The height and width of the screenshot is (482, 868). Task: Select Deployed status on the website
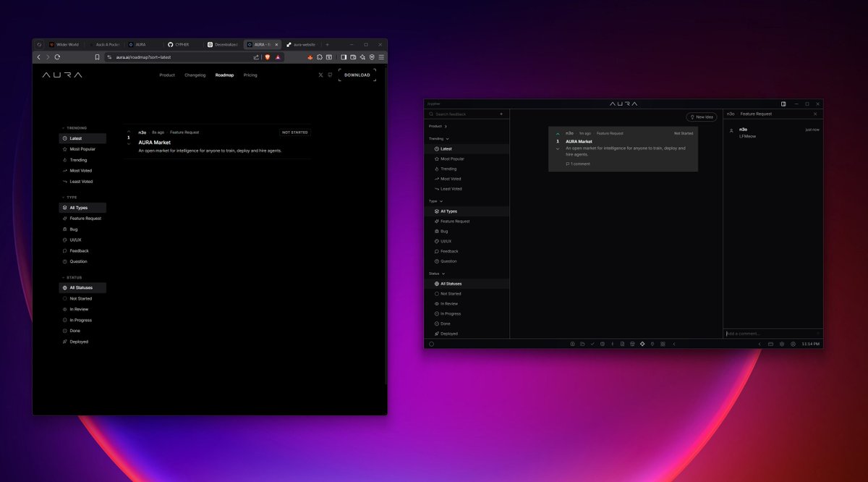82,342
